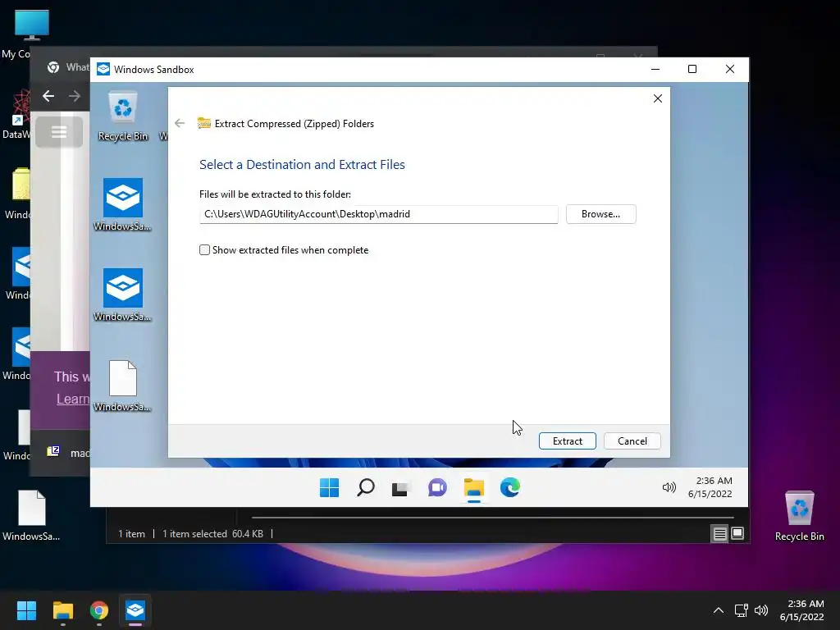
Task: Switch to Chrome on host taskbar
Action: [99, 610]
